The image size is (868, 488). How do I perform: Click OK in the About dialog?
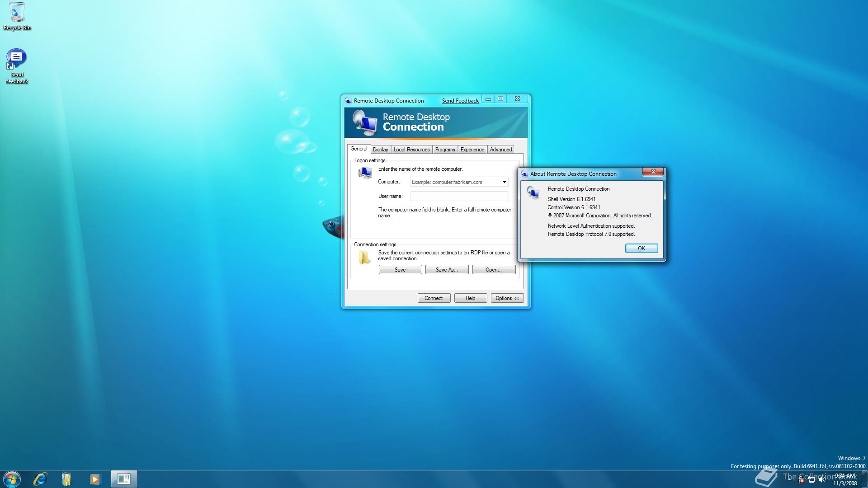tap(642, 249)
